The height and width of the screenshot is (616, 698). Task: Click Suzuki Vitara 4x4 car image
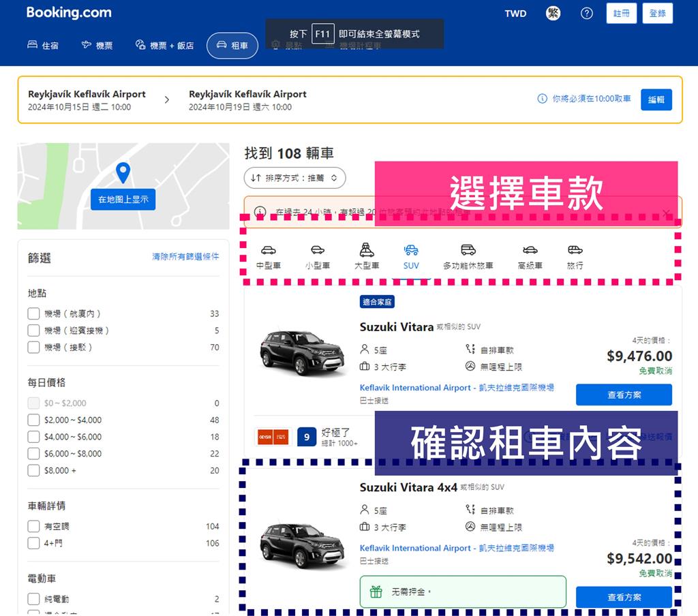pos(302,545)
